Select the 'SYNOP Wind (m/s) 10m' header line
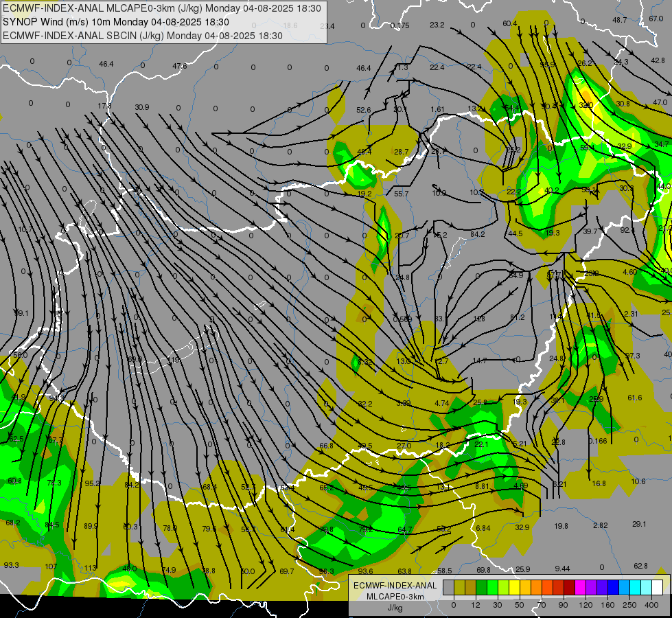The image size is (672, 618). [x=116, y=22]
